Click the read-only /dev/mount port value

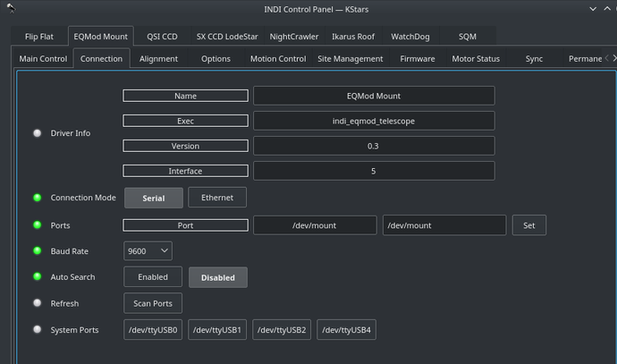click(315, 225)
